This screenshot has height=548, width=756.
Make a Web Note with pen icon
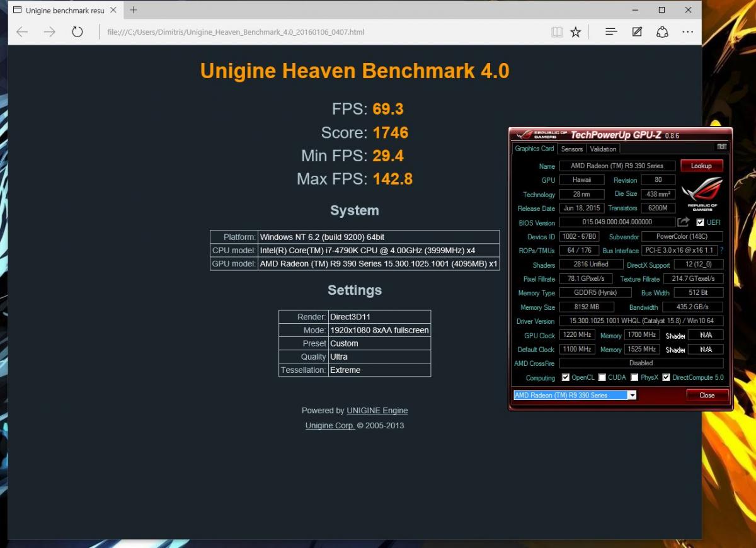pyautogui.click(x=637, y=32)
